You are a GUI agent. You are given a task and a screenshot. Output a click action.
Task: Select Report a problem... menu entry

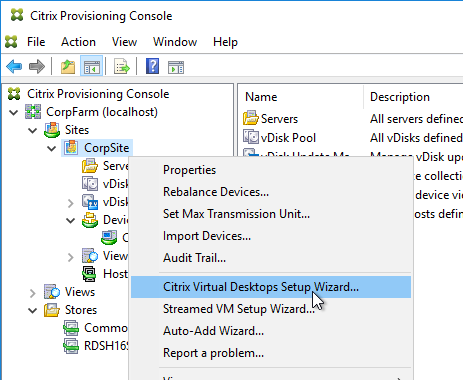[271, 353]
